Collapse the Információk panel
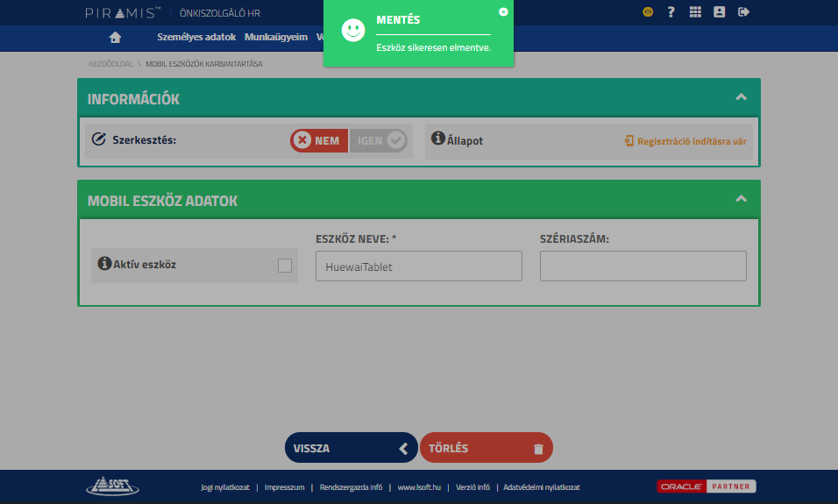This screenshot has height=504, width=838. click(741, 97)
